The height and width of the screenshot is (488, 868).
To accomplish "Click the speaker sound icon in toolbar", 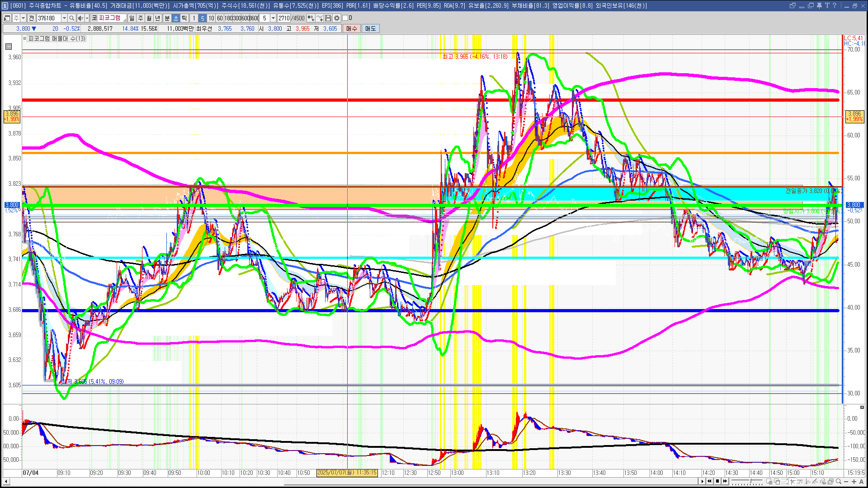I will 80,18.
